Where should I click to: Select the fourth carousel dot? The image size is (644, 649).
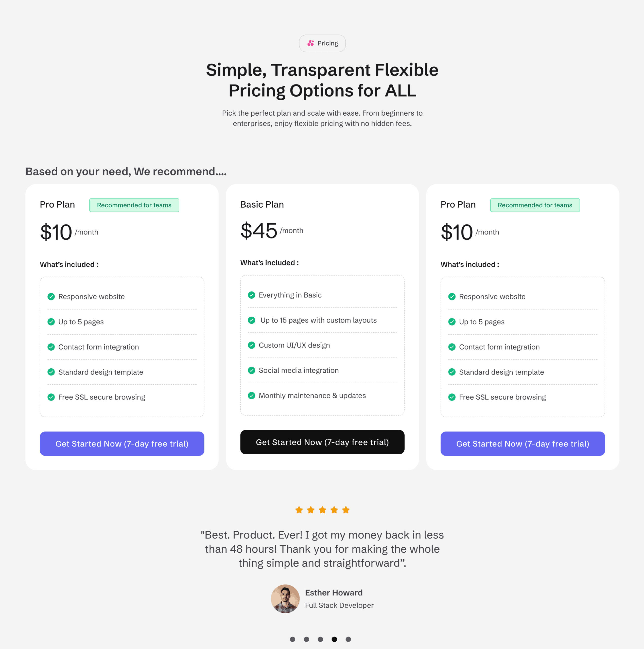(x=335, y=639)
